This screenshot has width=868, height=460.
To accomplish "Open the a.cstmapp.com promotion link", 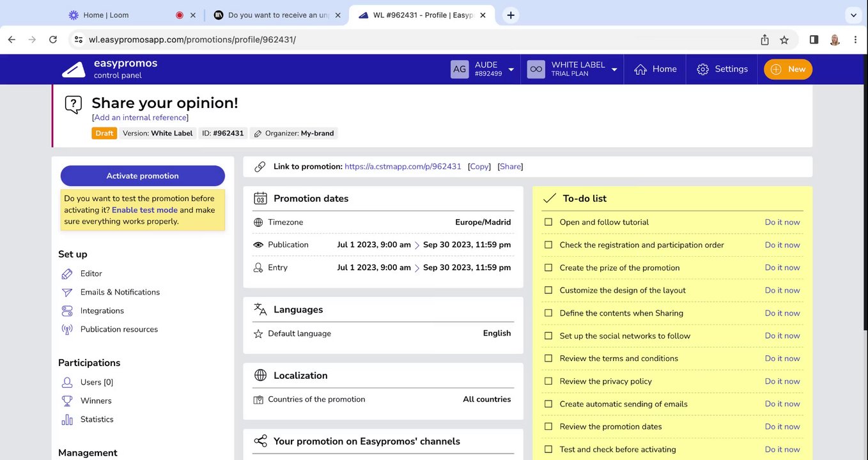I will click(x=403, y=167).
